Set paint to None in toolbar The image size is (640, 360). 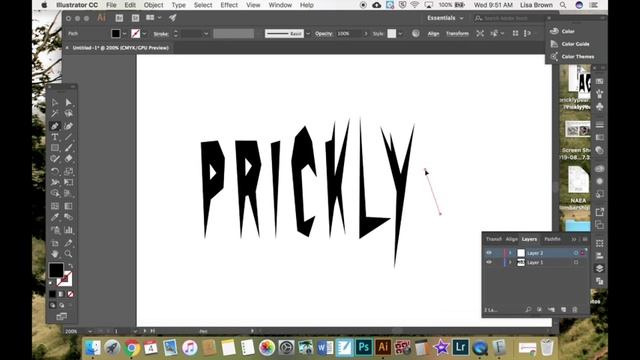click(70, 294)
